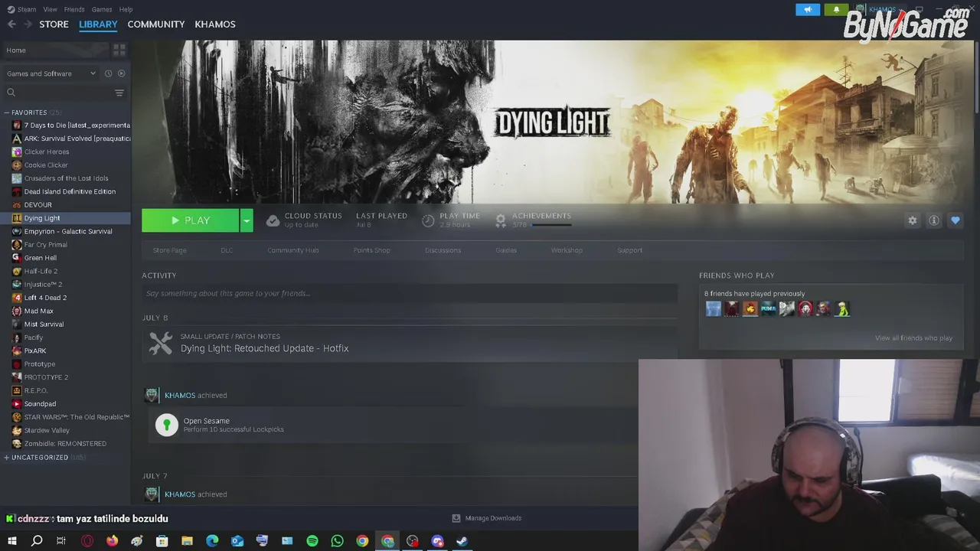Screen dimensions: 980x551
Task: Click the achievements progress bar
Action: tap(551, 225)
